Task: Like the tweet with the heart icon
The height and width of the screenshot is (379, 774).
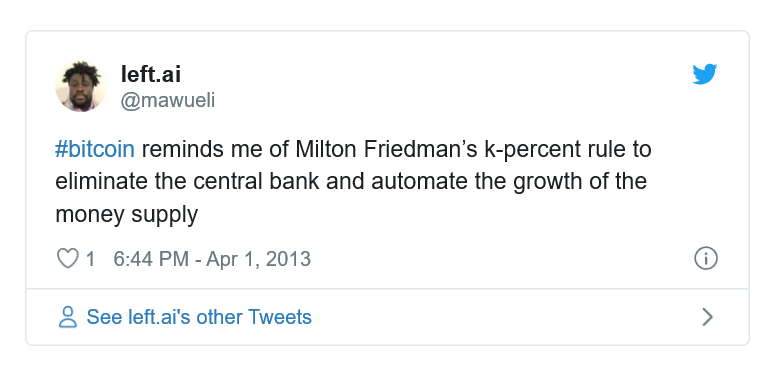Action: (x=67, y=259)
